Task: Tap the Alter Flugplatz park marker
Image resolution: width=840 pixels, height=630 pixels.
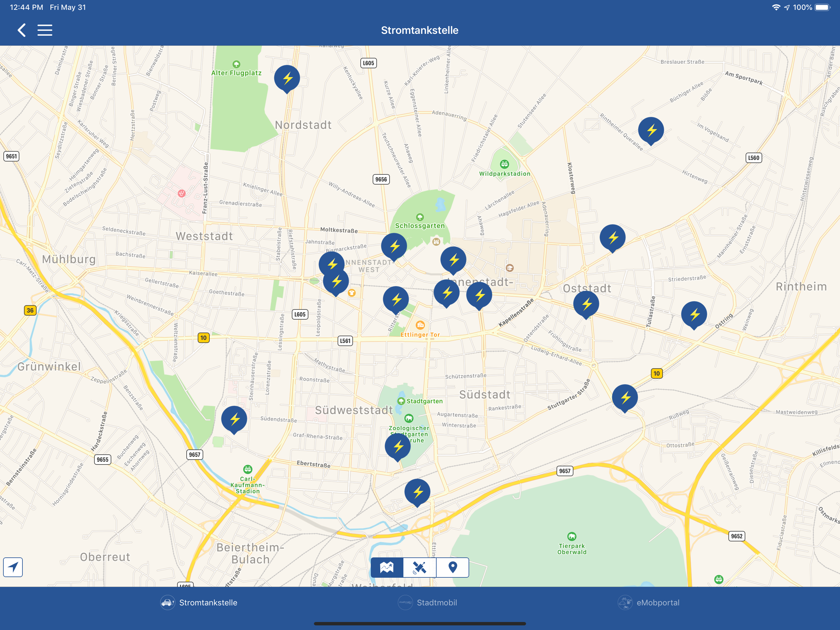Action: (236, 64)
